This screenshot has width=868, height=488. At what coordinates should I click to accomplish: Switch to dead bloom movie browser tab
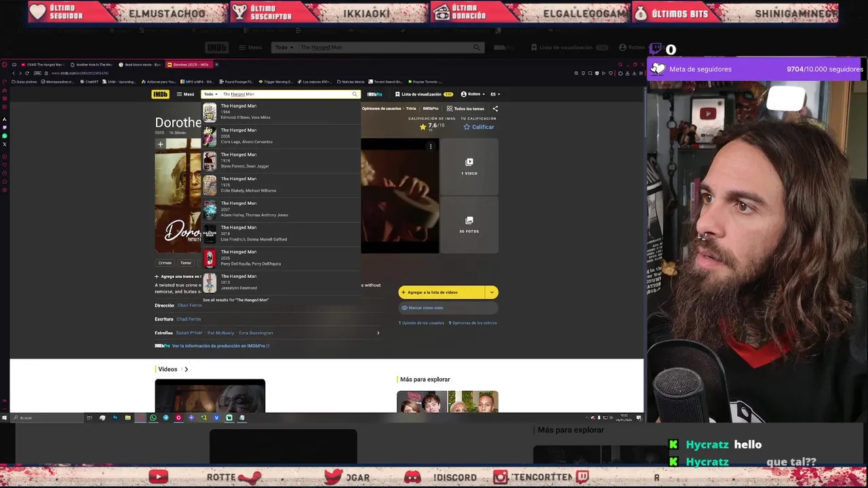coord(140,64)
